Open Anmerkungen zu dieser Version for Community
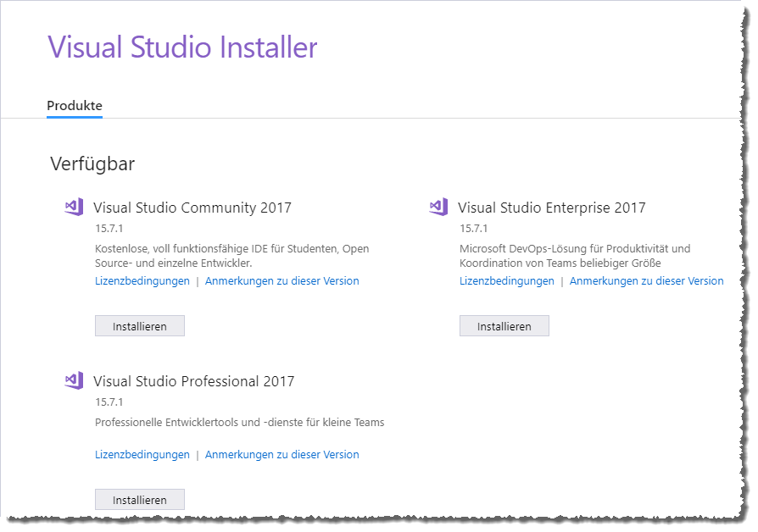Screen dimensions: 758x532 pos(280,280)
